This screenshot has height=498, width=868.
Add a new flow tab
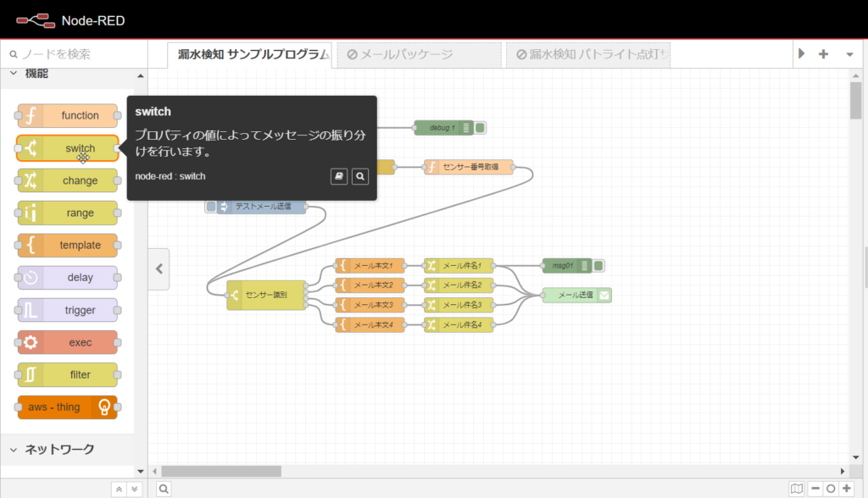(x=823, y=54)
